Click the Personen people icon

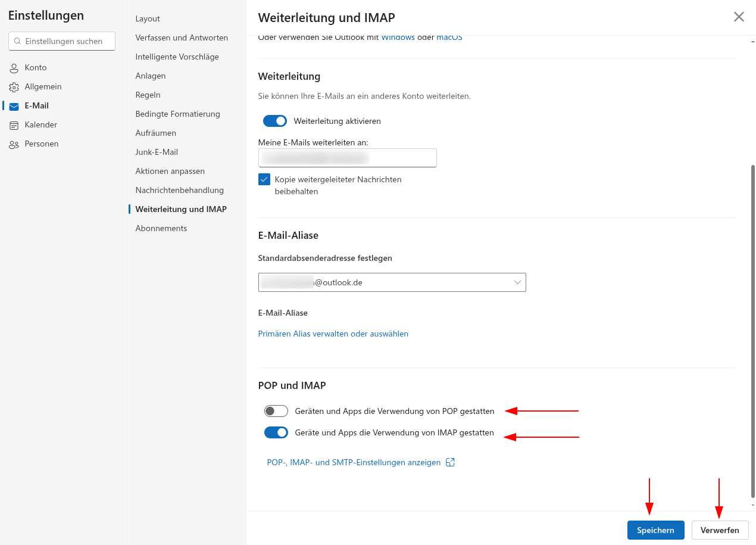pos(14,144)
